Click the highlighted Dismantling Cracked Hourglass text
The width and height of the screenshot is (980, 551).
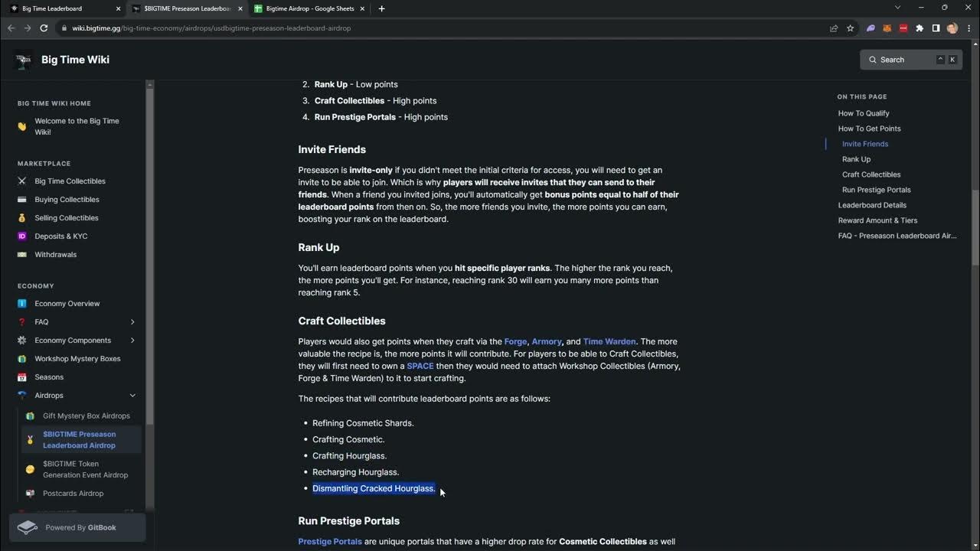point(374,488)
